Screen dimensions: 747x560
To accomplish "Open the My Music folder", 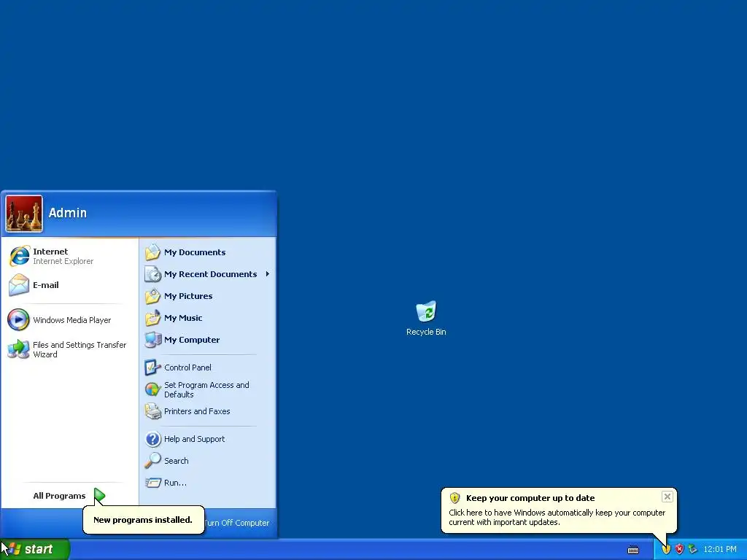I will click(208, 318).
